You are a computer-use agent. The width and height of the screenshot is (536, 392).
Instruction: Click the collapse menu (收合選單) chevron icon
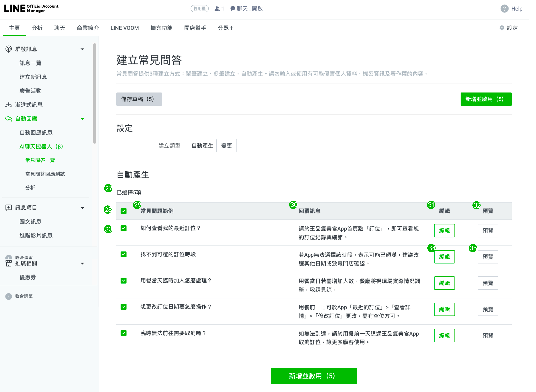[9, 296]
